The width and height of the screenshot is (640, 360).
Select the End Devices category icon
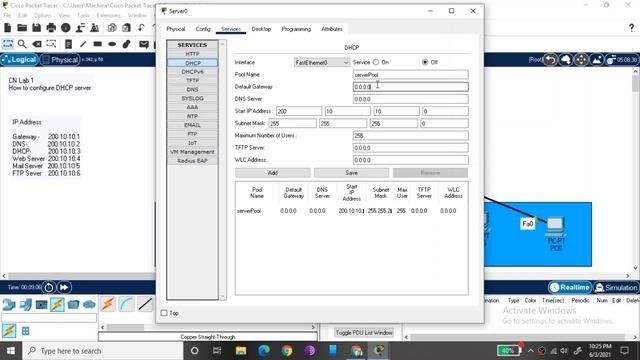[25, 304]
